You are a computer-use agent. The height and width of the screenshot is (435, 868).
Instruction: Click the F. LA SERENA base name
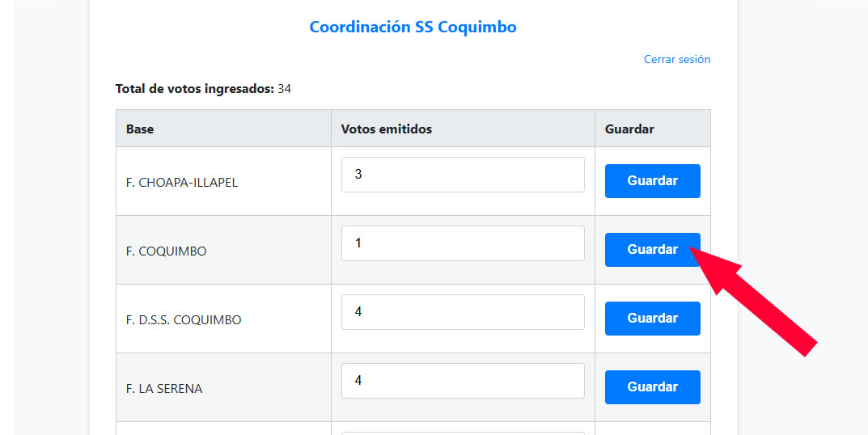coord(164,389)
